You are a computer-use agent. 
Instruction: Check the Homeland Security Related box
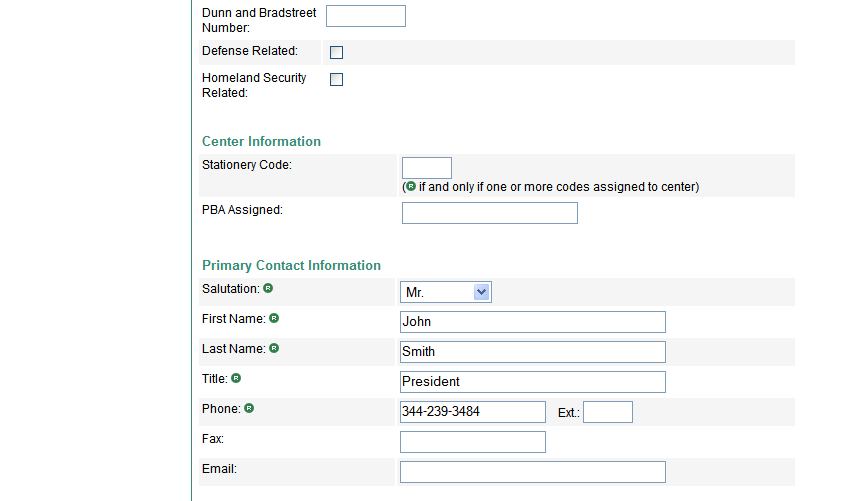pyautogui.click(x=337, y=80)
